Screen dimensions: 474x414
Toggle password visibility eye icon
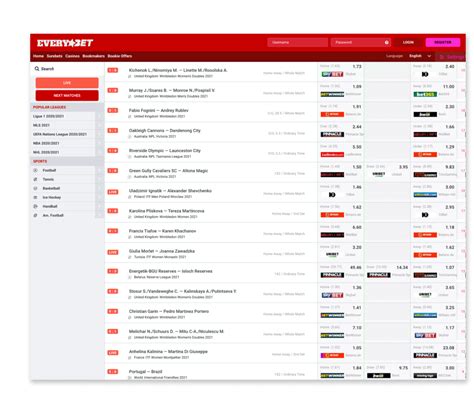387,42
